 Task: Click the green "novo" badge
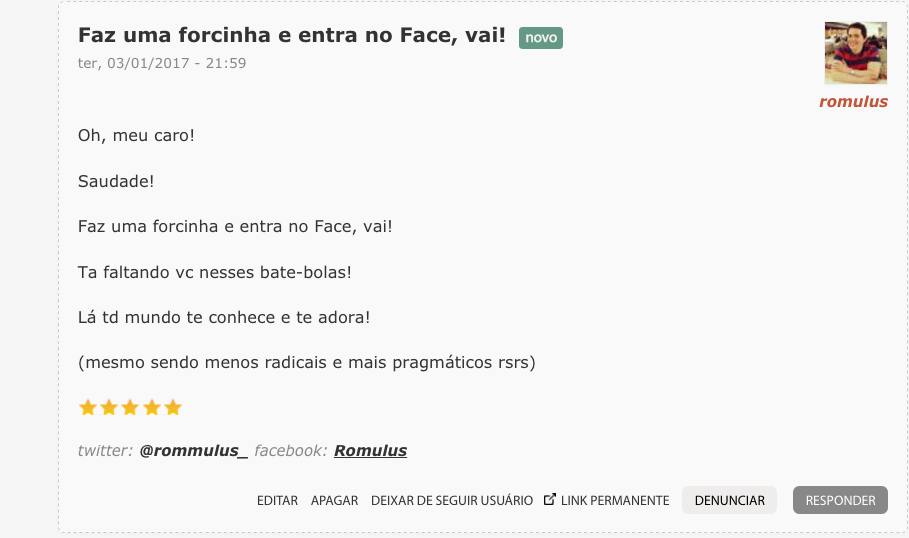[541, 38]
